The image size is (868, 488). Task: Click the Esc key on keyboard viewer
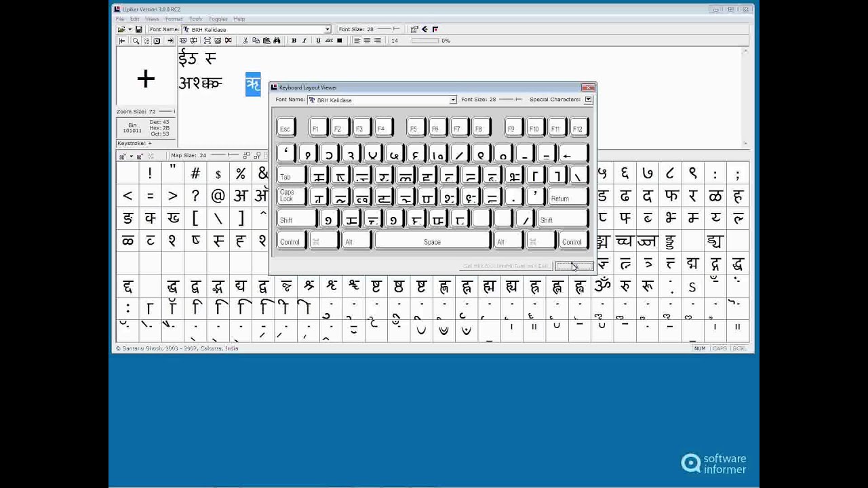[x=285, y=128]
